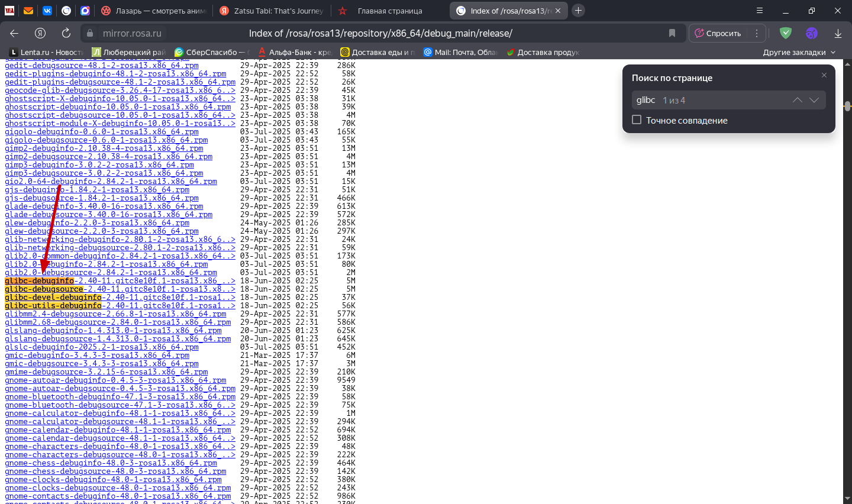Viewport: 852px width, 504px height.
Task: Show site security lock info
Action: click(x=89, y=33)
